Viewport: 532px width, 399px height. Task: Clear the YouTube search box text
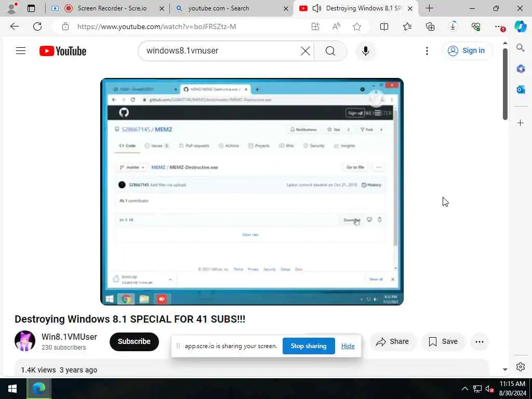[x=305, y=51]
